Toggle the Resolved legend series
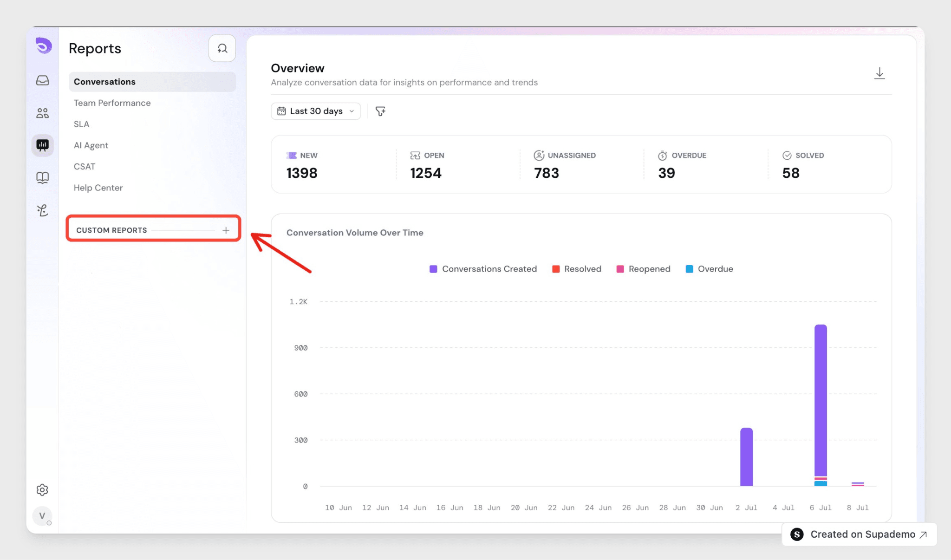This screenshot has width=951, height=560. [577, 269]
